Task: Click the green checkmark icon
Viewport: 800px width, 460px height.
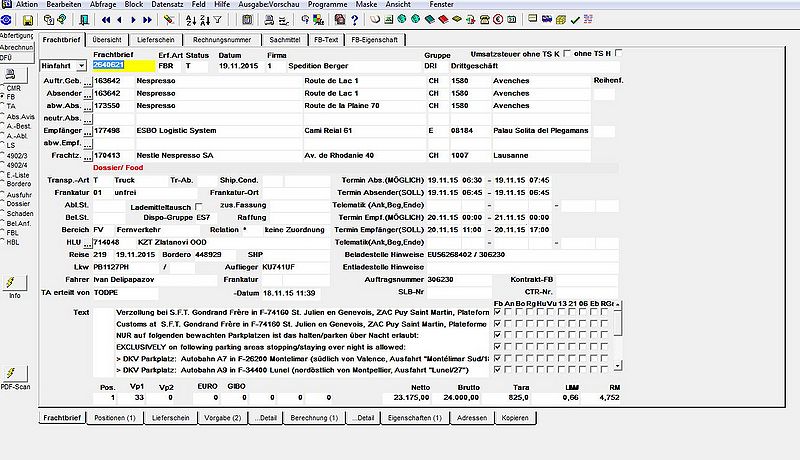Action: [575, 20]
